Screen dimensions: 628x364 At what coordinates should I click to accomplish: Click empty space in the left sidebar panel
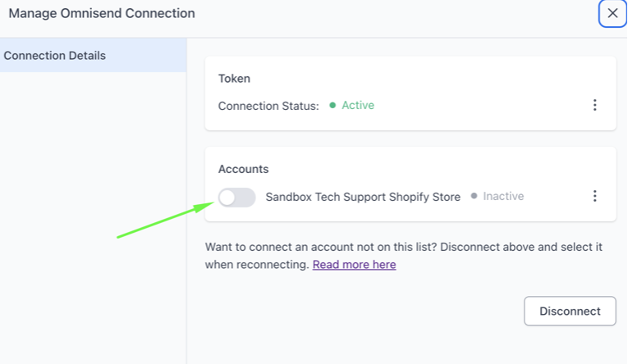[90, 230]
